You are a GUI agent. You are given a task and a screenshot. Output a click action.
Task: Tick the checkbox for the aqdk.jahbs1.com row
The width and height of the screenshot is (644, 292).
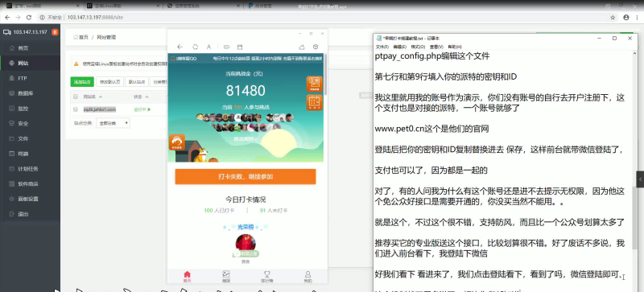pyautogui.click(x=75, y=109)
